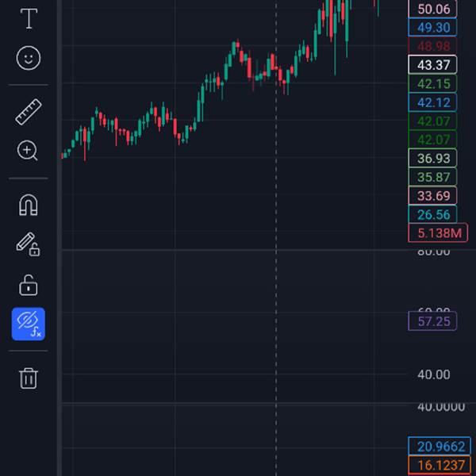Click the green 35.87 price label
Screen dimensions: 476x476
coord(432,177)
